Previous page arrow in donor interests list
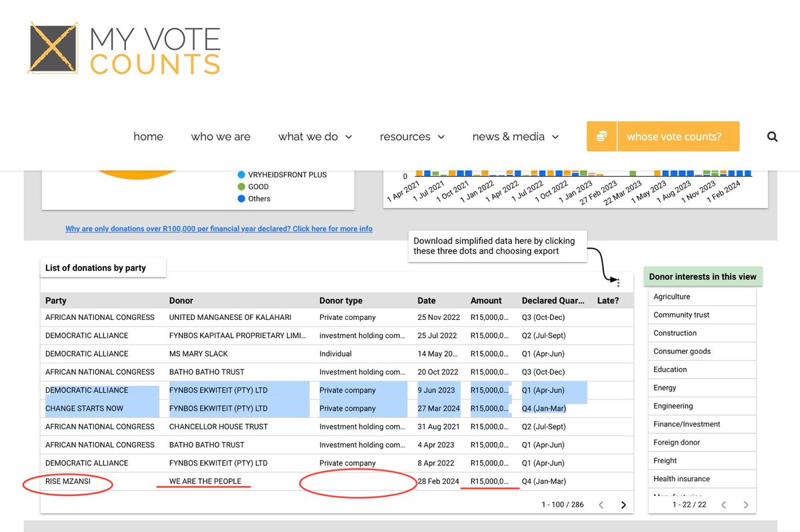The height and width of the screenshot is (532, 800). click(x=724, y=505)
